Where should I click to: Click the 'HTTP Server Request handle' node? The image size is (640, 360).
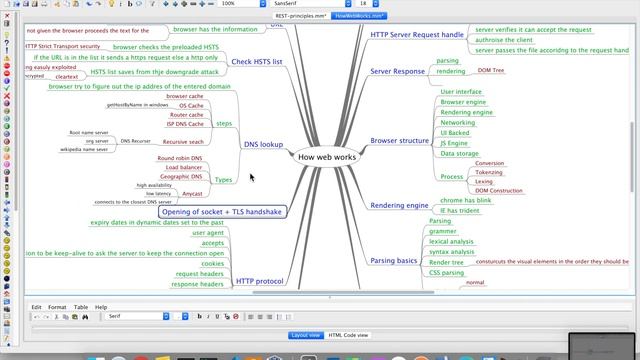[x=417, y=35]
